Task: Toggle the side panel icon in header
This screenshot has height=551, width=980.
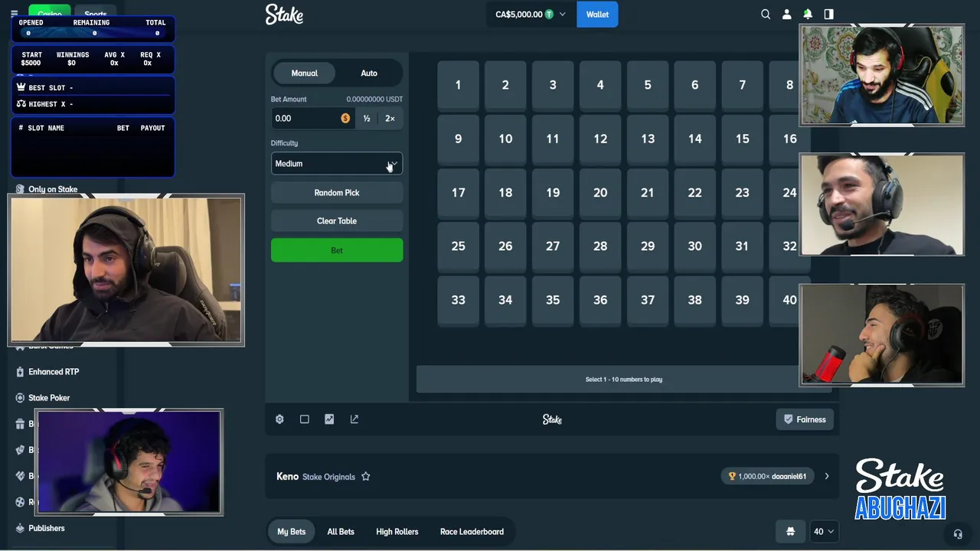Action: 828,14
